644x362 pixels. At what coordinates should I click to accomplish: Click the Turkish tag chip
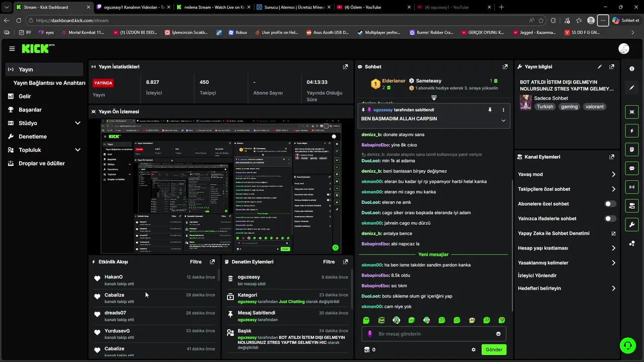pos(544,107)
